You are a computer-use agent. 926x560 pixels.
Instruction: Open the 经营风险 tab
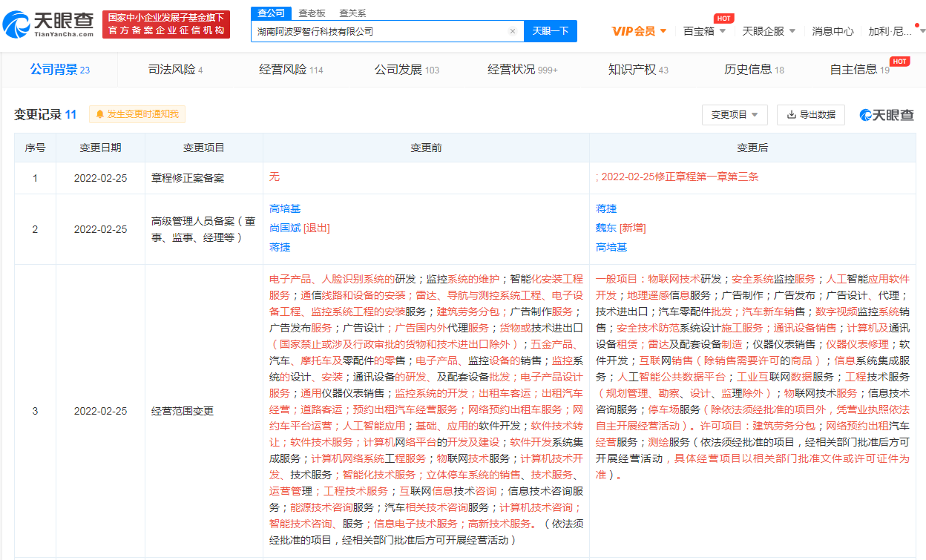pos(291,70)
